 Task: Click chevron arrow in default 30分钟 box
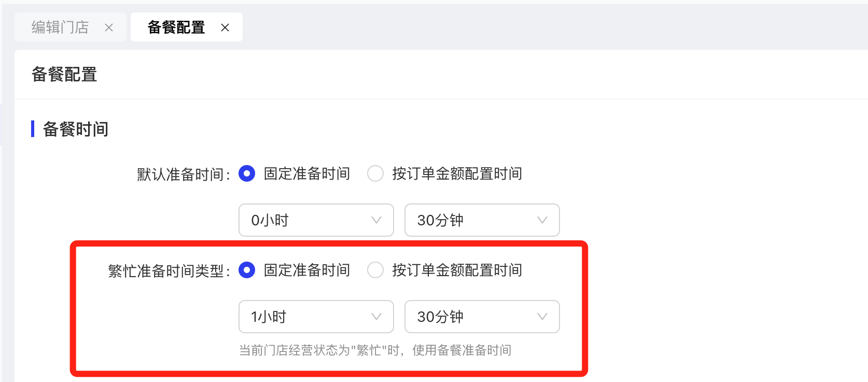pyautogui.click(x=542, y=220)
